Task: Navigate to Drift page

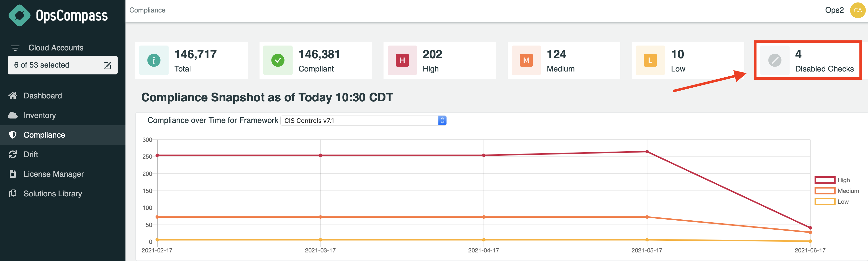Action: tap(63, 154)
